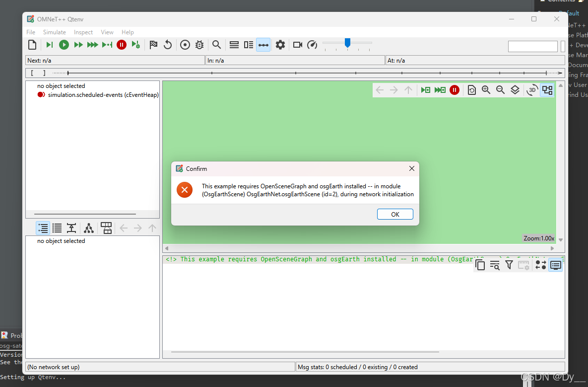Stop simulation with main toolbar red button
This screenshot has height=387, width=588.
(x=121, y=45)
